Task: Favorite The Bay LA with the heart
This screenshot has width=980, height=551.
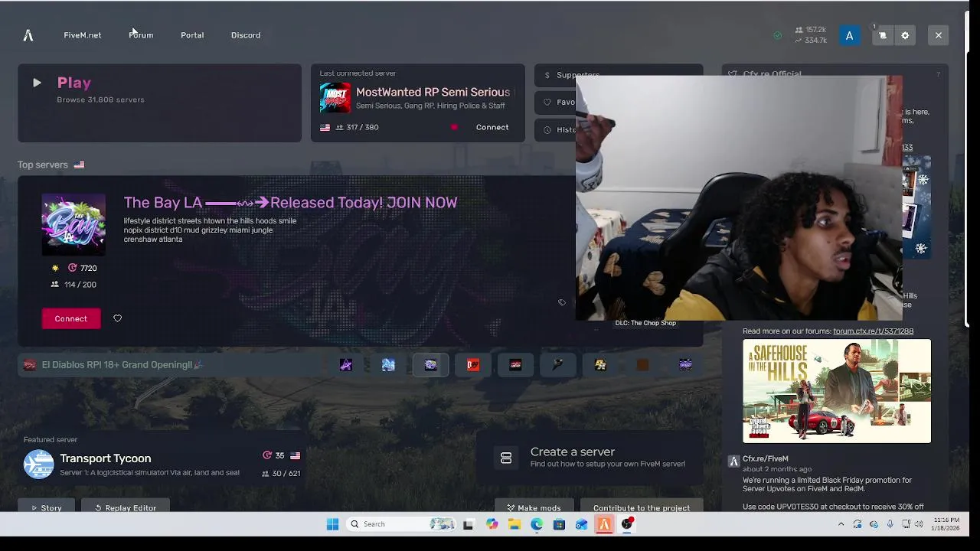Action: tap(117, 318)
